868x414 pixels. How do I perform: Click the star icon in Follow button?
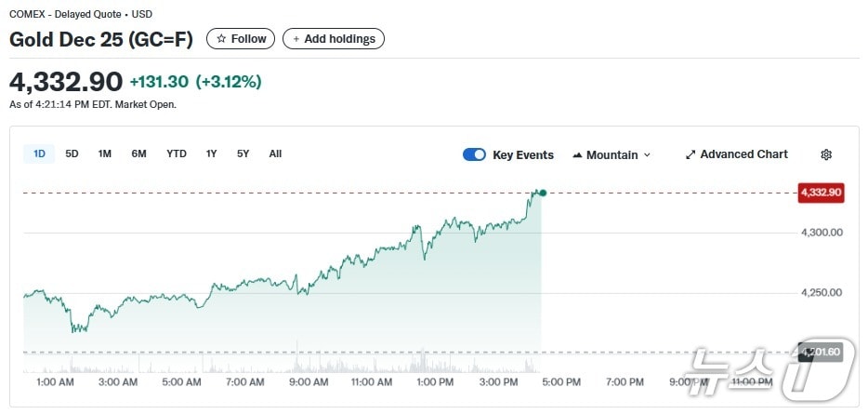coord(221,39)
